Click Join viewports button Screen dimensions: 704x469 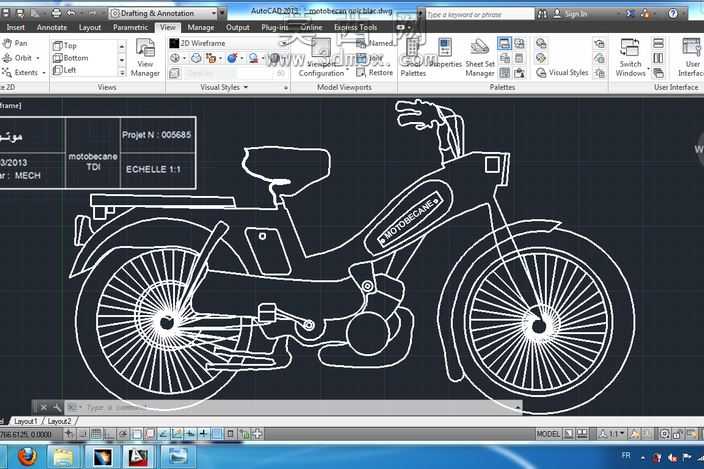click(x=370, y=58)
